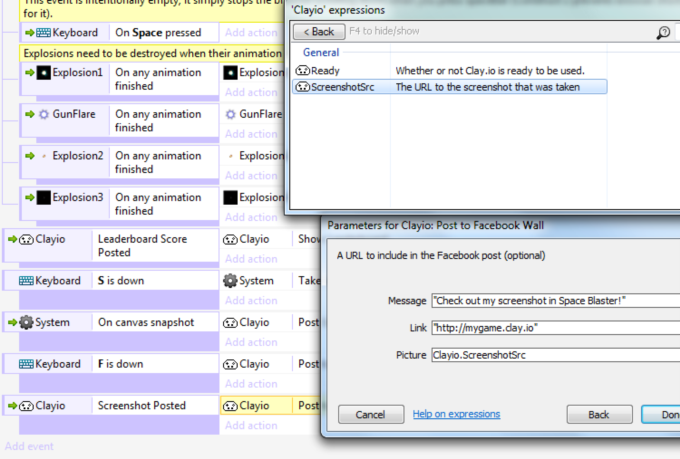Image resolution: width=680 pixels, height=459 pixels.
Task: Click Add action under Leaderboard Score Posted event
Action: tap(251, 259)
